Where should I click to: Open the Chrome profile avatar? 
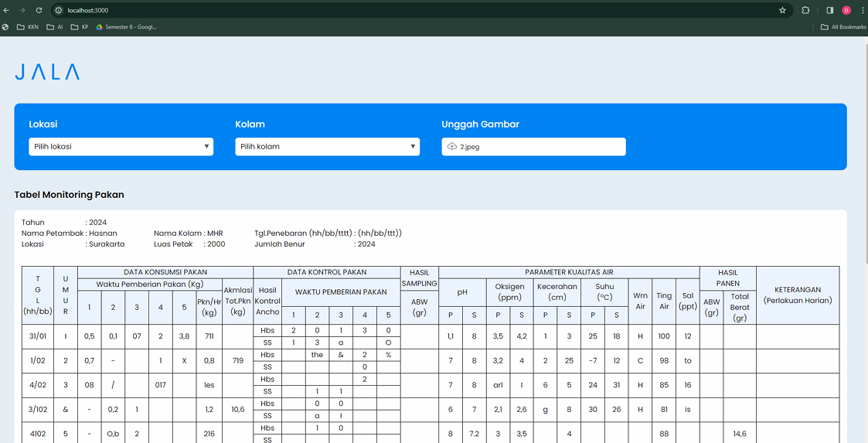846,10
